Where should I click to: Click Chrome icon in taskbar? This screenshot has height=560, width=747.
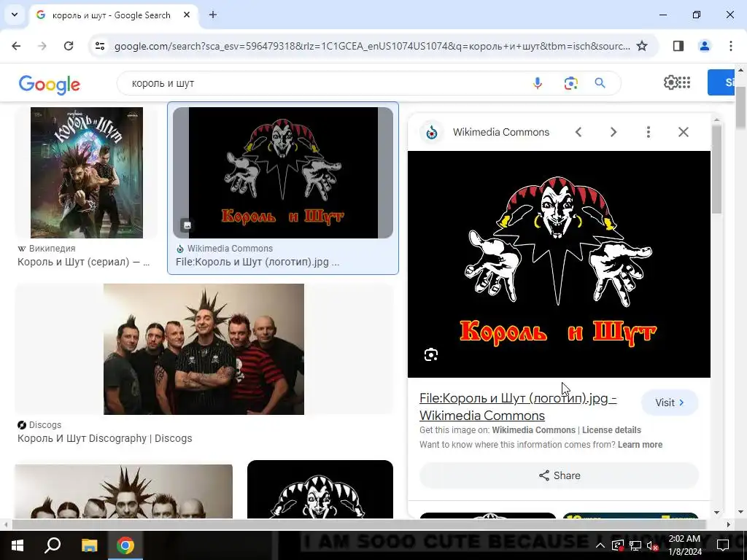coord(125,545)
